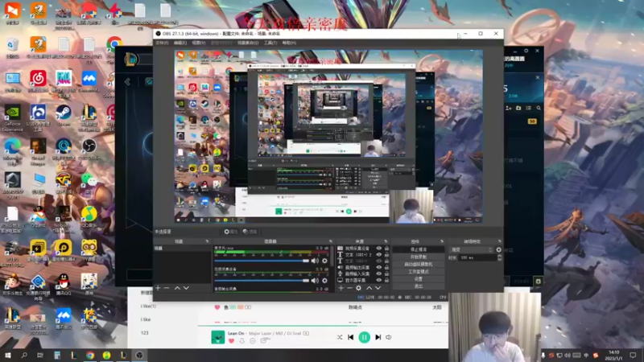Mute the 视频采集设备 mixer channel speaker
The image size is (644, 362).
click(x=315, y=280)
